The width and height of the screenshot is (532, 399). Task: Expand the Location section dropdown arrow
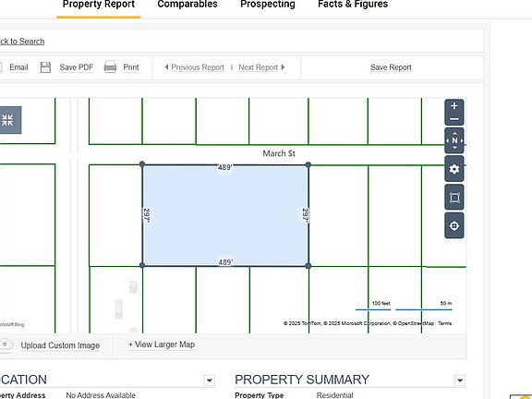(x=210, y=381)
